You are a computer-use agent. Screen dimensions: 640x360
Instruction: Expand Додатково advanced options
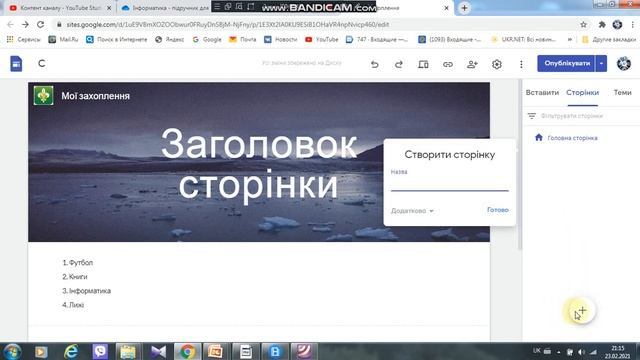click(412, 211)
